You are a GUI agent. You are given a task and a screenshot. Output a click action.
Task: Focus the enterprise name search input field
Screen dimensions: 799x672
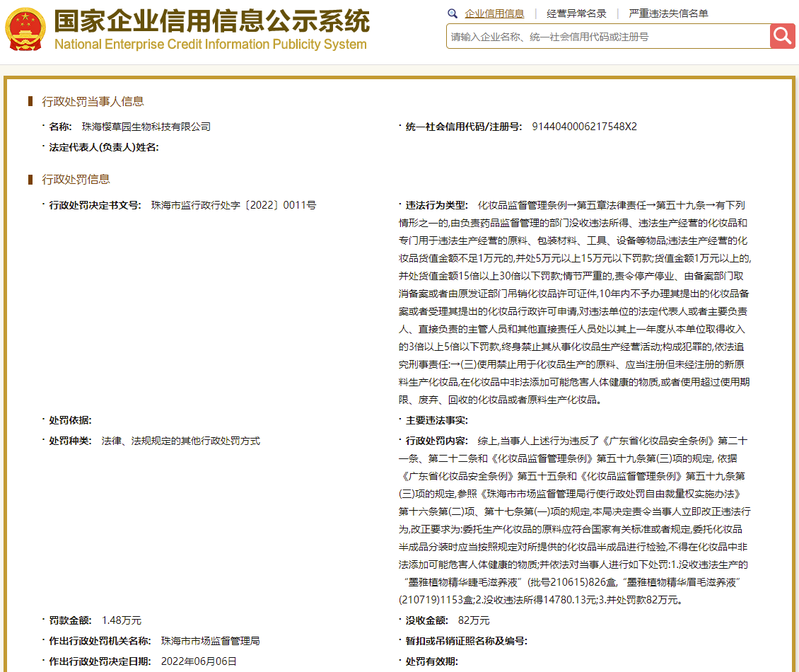point(608,37)
